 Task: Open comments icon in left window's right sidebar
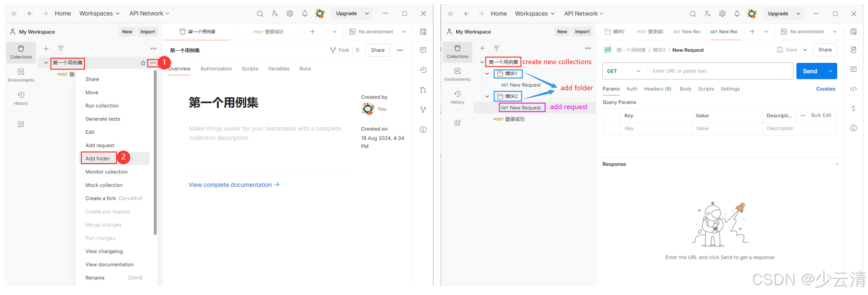pyautogui.click(x=423, y=50)
